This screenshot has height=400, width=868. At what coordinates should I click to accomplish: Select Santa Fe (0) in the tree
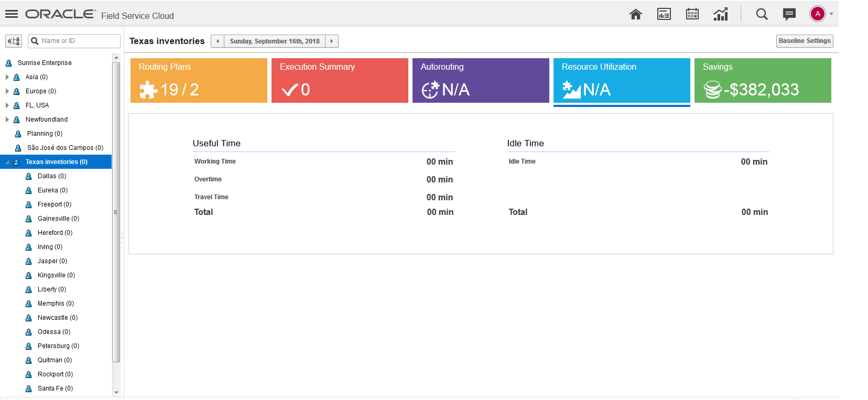tap(55, 388)
